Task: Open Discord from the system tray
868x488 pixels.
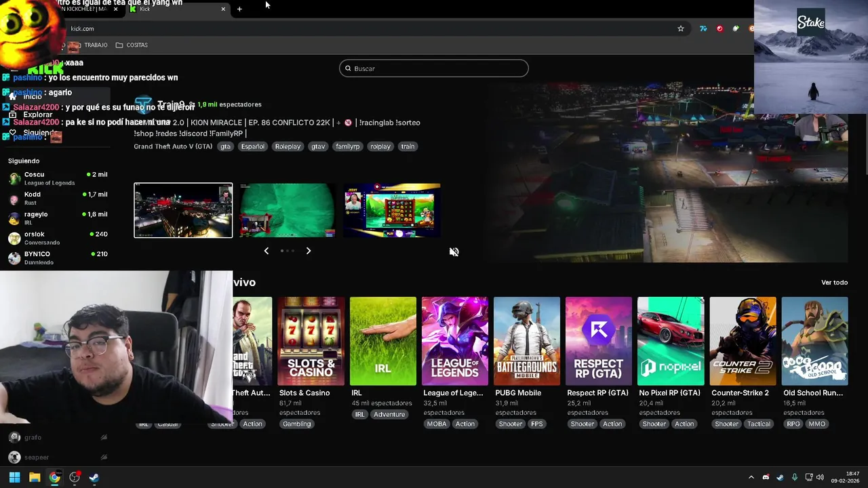Action: point(766,477)
